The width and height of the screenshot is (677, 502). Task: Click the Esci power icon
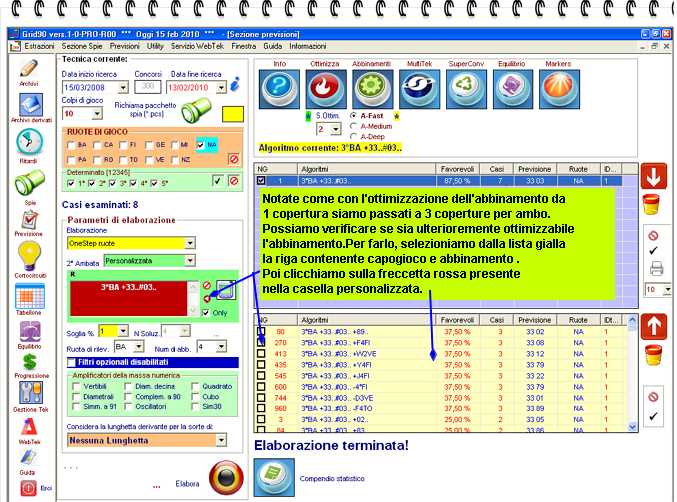(28, 488)
